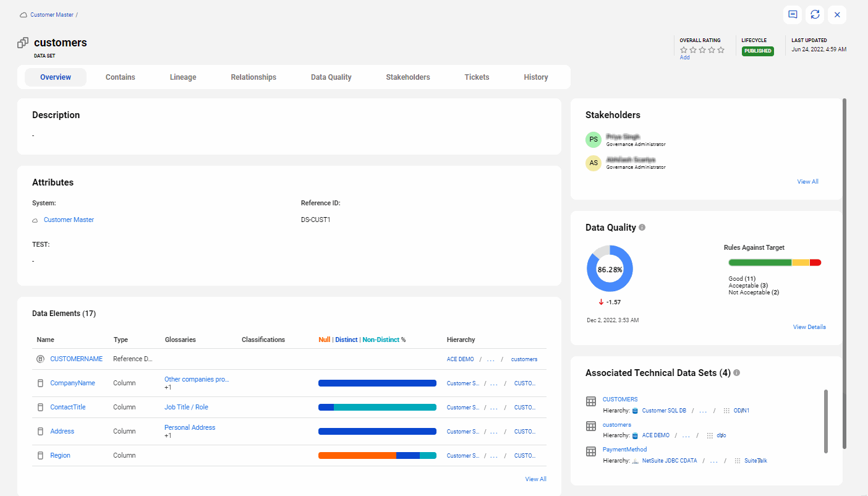Open PaymentMethod technical data set link
Viewport: 868px width, 496px height.
pos(624,450)
